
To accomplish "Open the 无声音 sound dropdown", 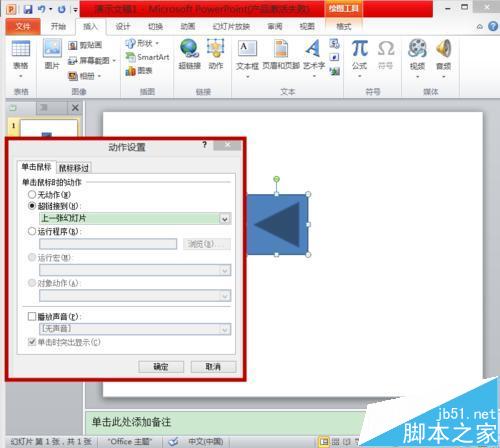I will 225,330.
